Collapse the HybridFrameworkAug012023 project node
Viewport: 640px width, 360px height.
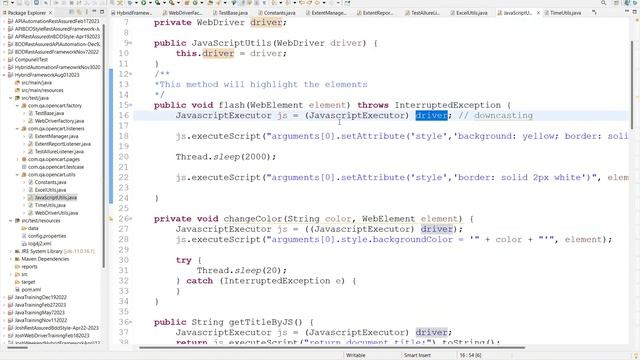click(4, 75)
